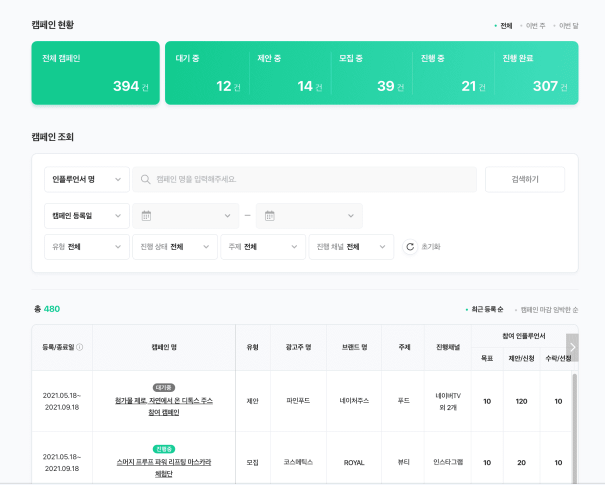This screenshot has height=485, width=605.
Task: Click the 뷰티 topic cell
Action: [404, 462]
